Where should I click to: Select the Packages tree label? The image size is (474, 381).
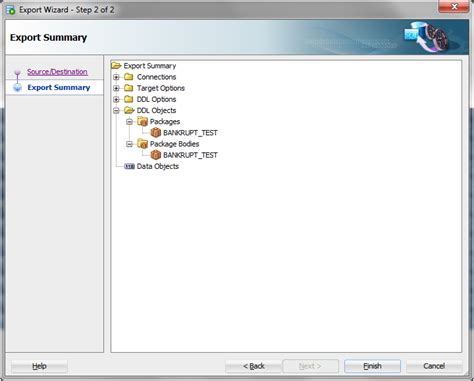point(165,122)
